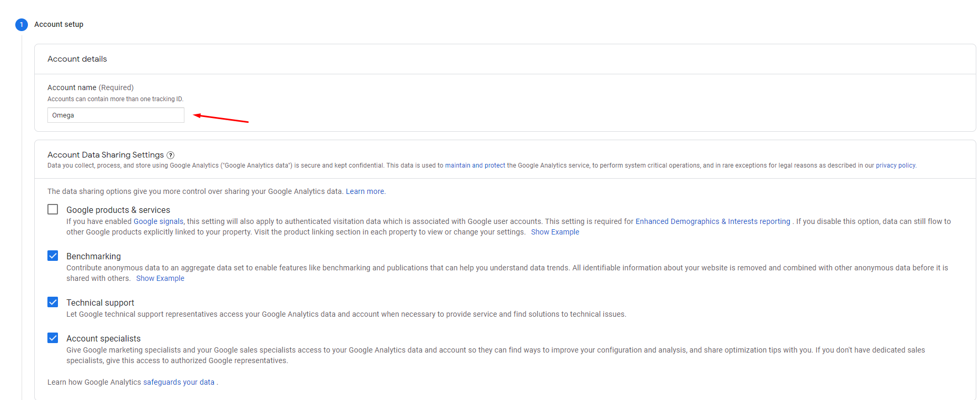This screenshot has height=400, width=980.
Task: Show Example for Benchmarking
Action: pyautogui.click(x=160, y=278)
